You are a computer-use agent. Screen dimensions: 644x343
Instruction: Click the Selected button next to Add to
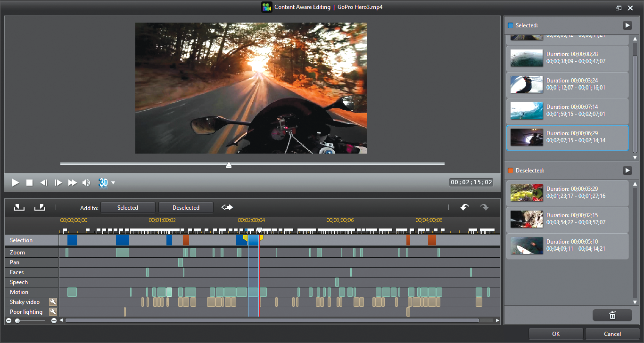128,207
